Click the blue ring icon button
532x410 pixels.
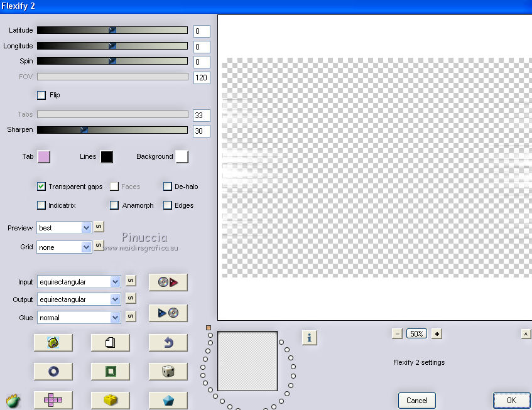[x=53, y=371]
